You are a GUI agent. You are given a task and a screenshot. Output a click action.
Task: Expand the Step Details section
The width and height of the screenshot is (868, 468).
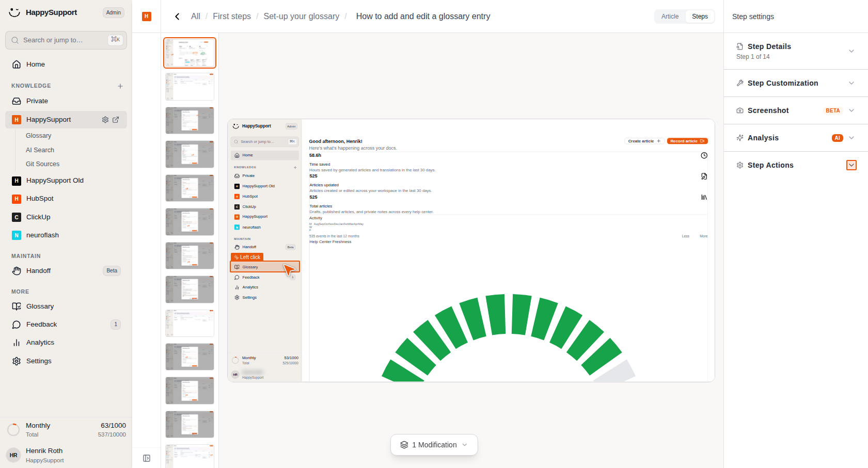(796, 51)
